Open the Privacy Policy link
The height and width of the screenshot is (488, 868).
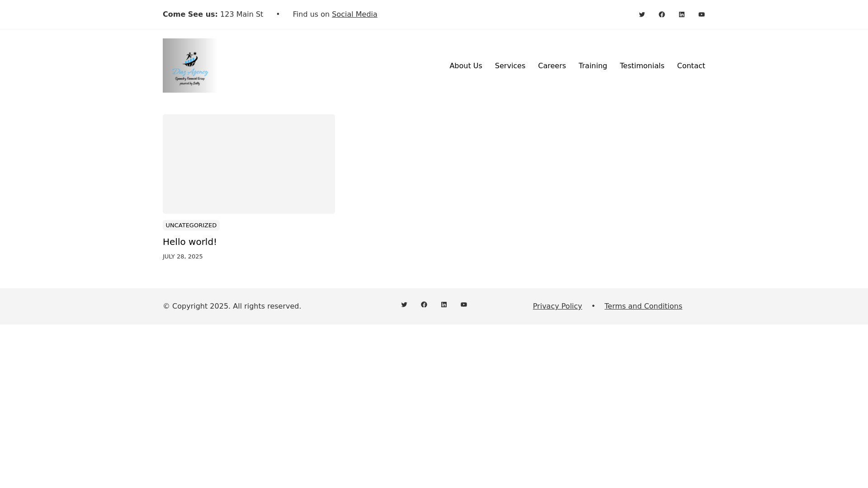[x=557, y=306]
